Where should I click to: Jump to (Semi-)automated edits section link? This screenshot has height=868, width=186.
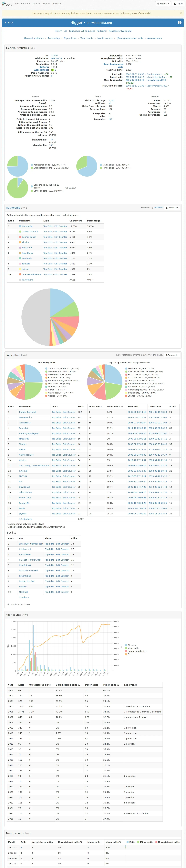tap(130, 38)
